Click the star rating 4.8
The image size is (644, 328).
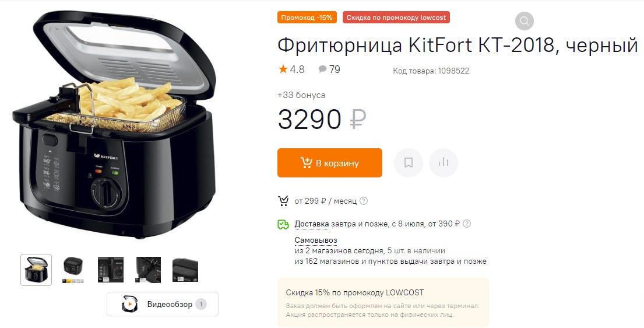[x=291, y=69]
